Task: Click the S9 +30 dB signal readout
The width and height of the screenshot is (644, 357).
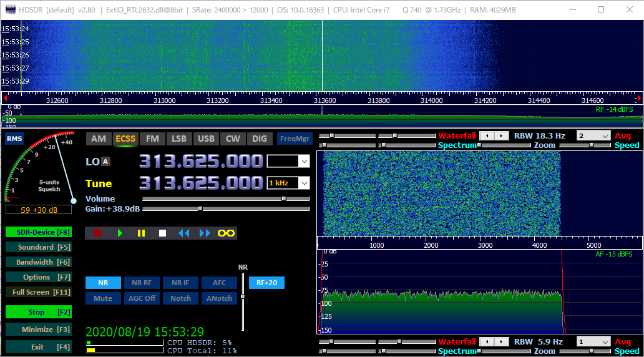Action: (39, 210)
